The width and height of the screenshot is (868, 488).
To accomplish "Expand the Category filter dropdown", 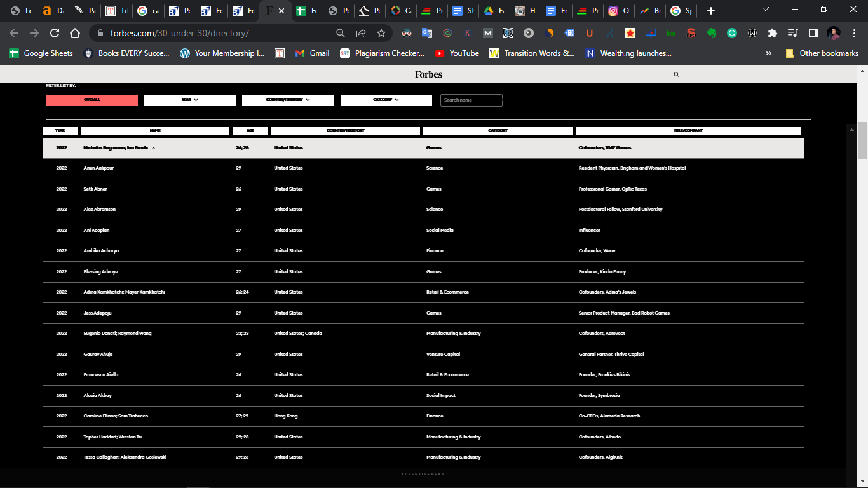I will 386,100.
